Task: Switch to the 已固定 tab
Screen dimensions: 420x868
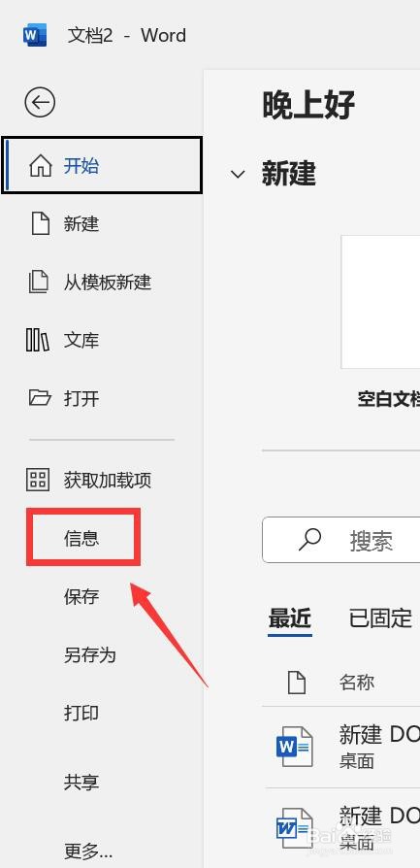Action: 380,618
